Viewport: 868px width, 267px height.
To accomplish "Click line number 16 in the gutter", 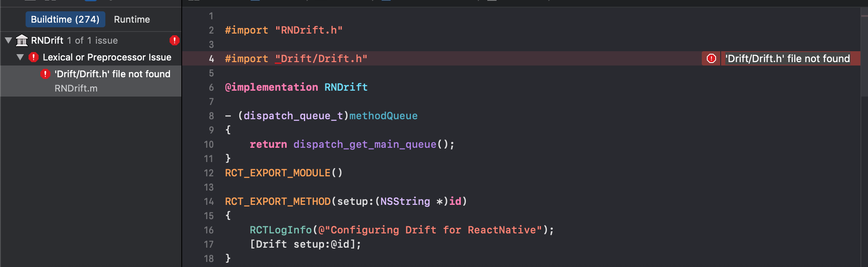I will [x=209, y=230].
